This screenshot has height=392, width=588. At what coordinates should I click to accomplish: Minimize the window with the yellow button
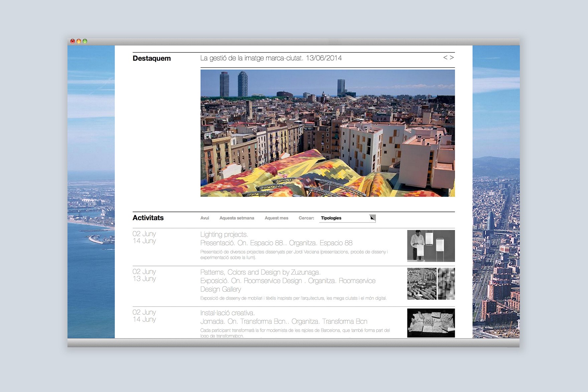(x=79, y=41)
